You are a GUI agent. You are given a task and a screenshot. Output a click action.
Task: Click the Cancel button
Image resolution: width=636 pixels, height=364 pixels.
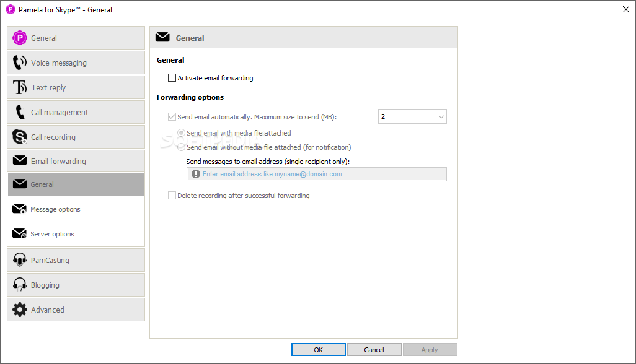[x=374, y=349]
